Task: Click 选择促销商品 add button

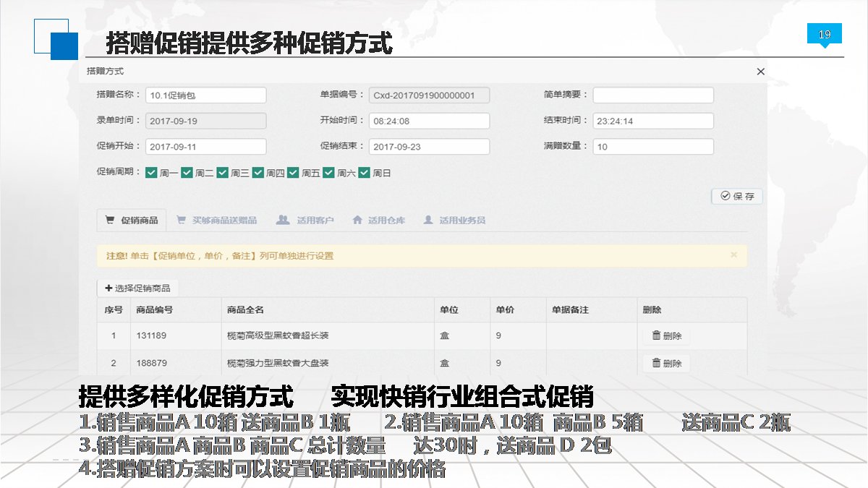Action: point(137,288)
